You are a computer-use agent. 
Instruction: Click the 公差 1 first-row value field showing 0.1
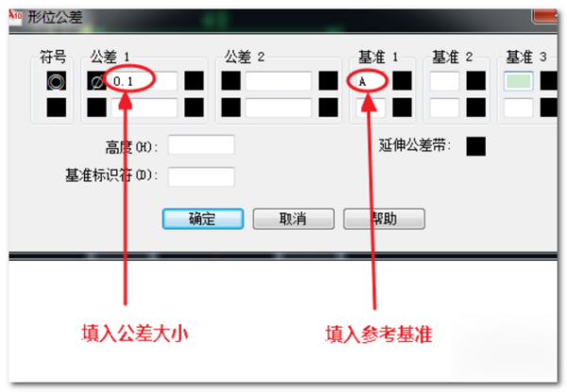(145, 81)
